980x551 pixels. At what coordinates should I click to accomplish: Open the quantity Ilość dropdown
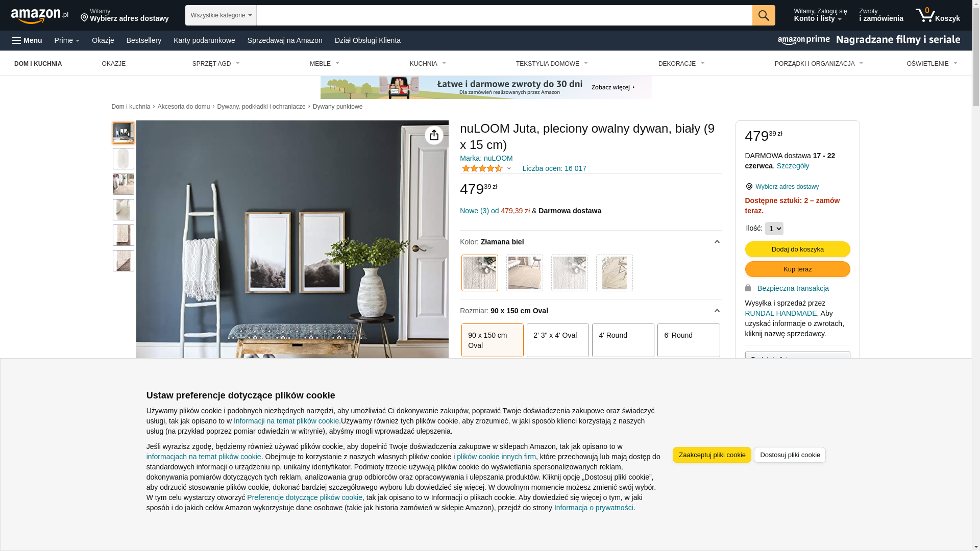click(774, 229)
